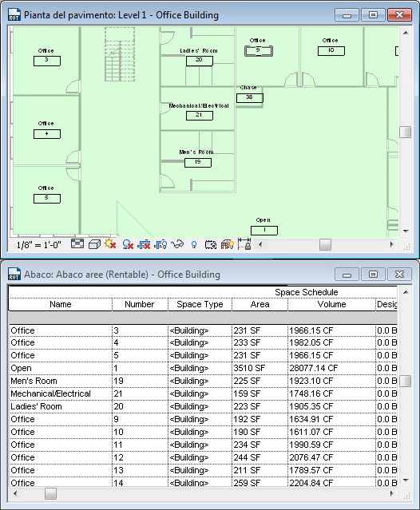The image size is (420, 510).
Task: Click the floor plan vertical scrollbar down arrow
Action: pos(406,231)
